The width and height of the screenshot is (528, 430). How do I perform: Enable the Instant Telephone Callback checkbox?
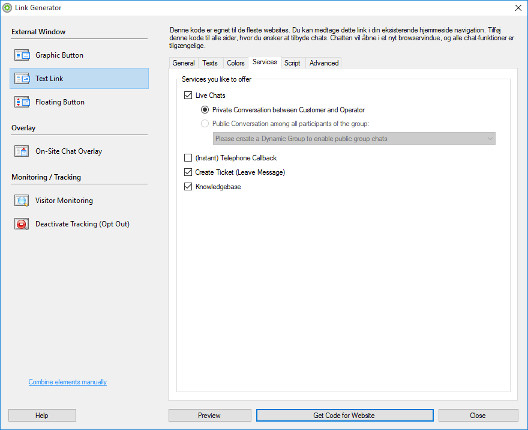(x=188, y=158)
